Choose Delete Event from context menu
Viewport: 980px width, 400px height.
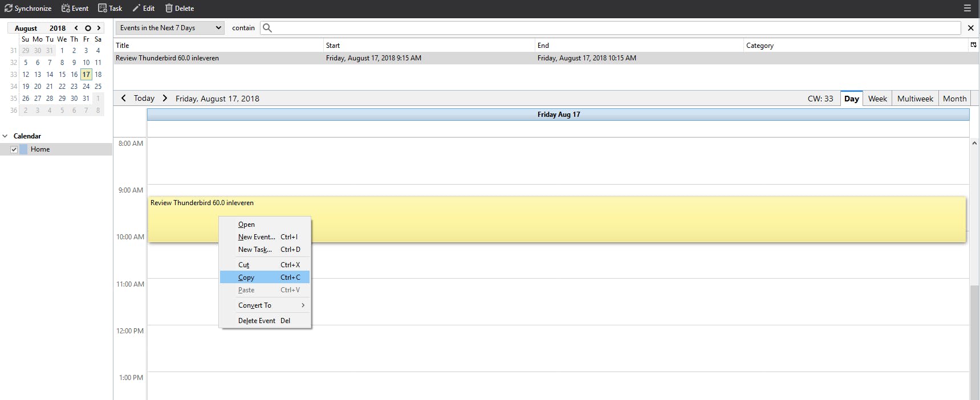[x=265, y=321]
